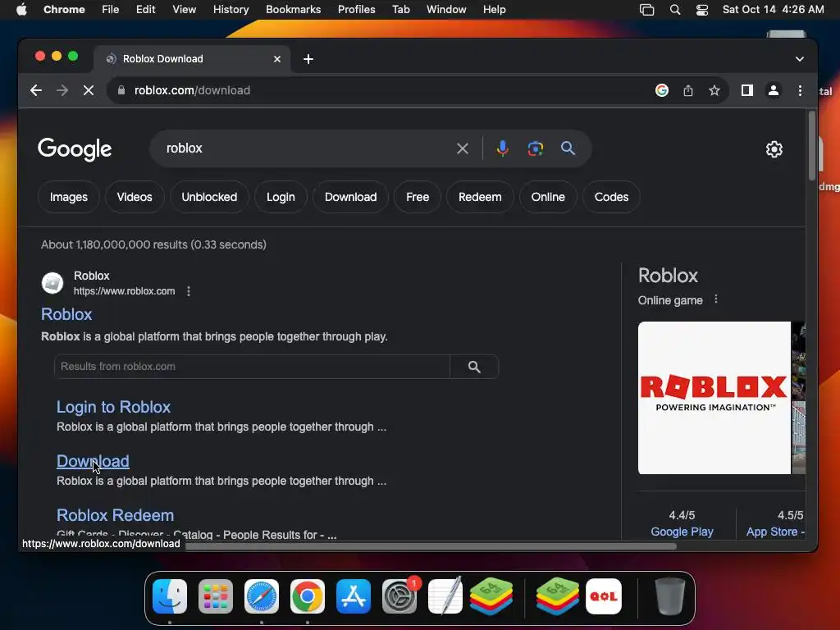Launch Safari from the Dock

262,596
